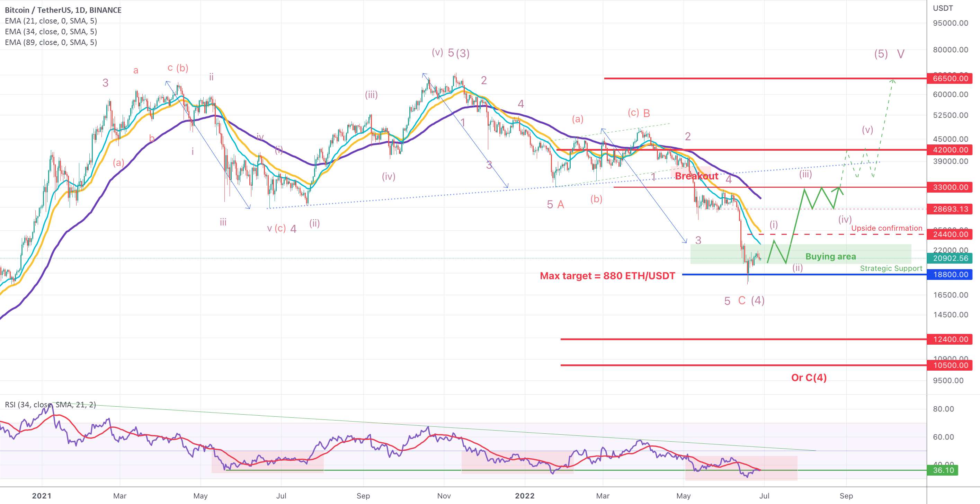Click the 33000.00 price label
The width and height of the screenshot is (980, 504).
click(x=950, y=187)
